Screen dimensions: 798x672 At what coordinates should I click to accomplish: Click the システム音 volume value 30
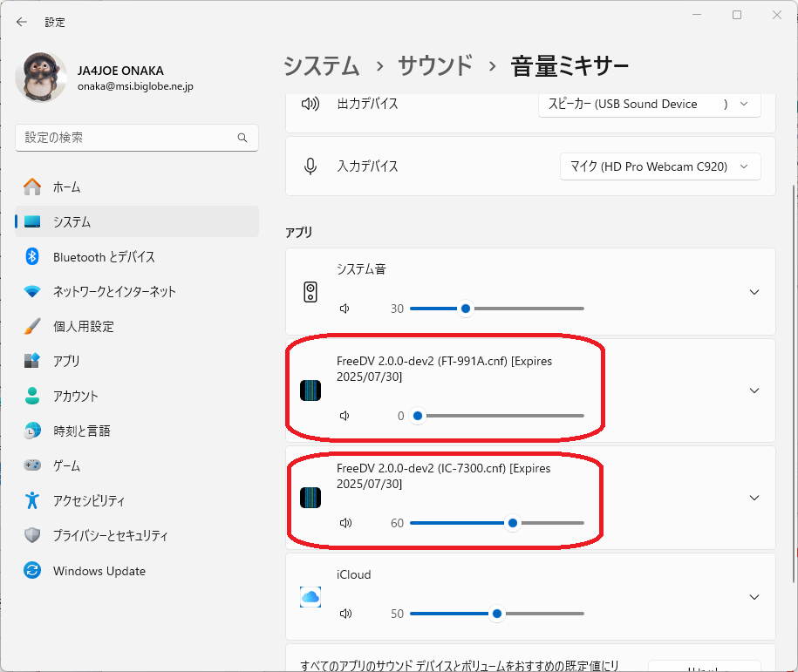tap(397, 309)
